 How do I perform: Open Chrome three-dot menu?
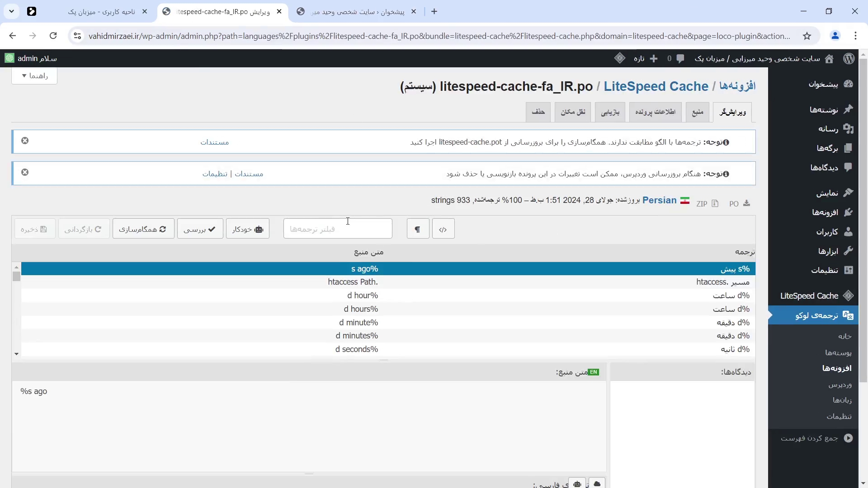(x=855, y=36)
